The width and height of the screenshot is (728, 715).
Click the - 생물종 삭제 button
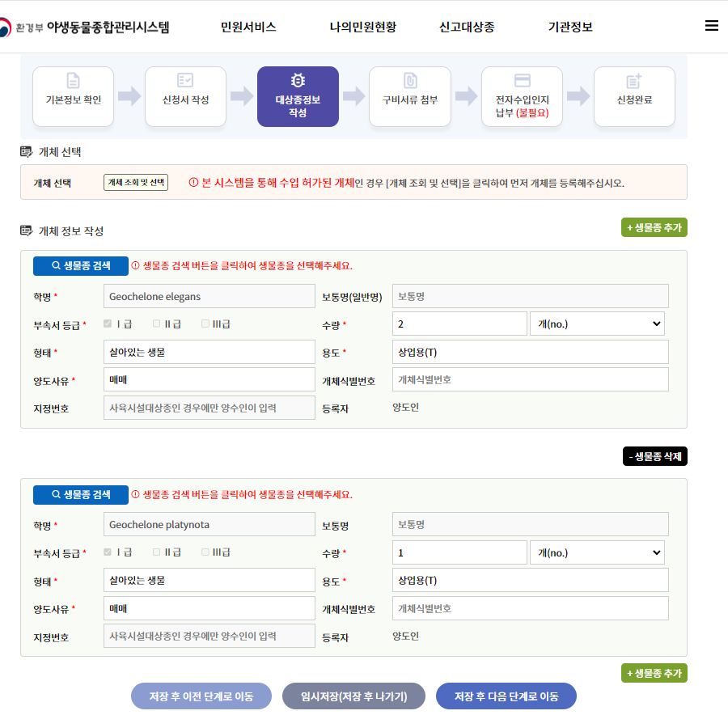point(655,456)
